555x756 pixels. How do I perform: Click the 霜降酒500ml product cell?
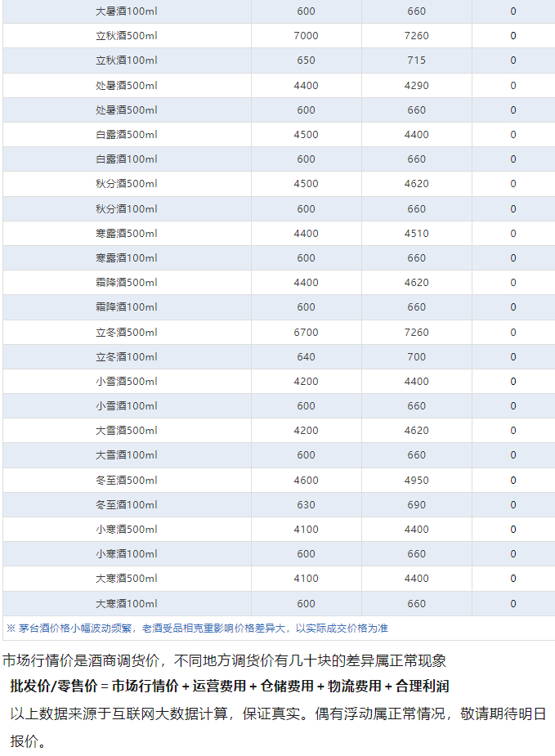coord(127,283)
